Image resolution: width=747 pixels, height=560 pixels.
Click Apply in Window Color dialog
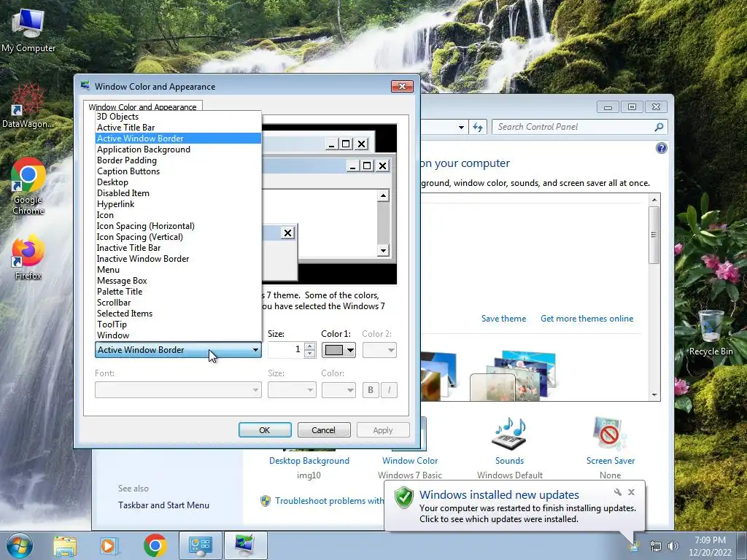coord(383,430)
